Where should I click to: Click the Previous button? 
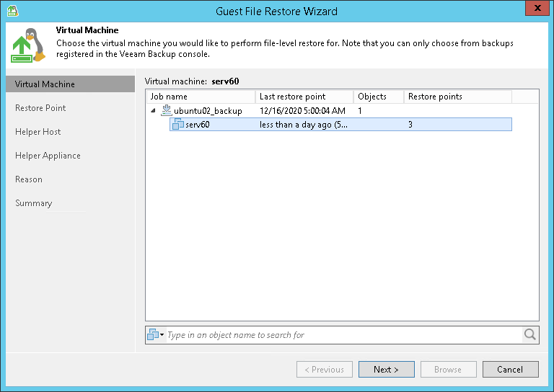click(325, 369)
